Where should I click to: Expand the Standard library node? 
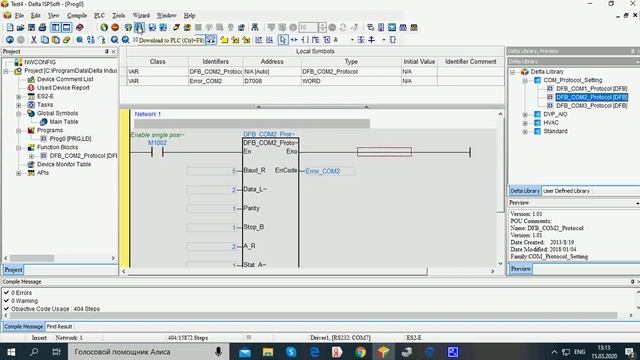point(525,131)
